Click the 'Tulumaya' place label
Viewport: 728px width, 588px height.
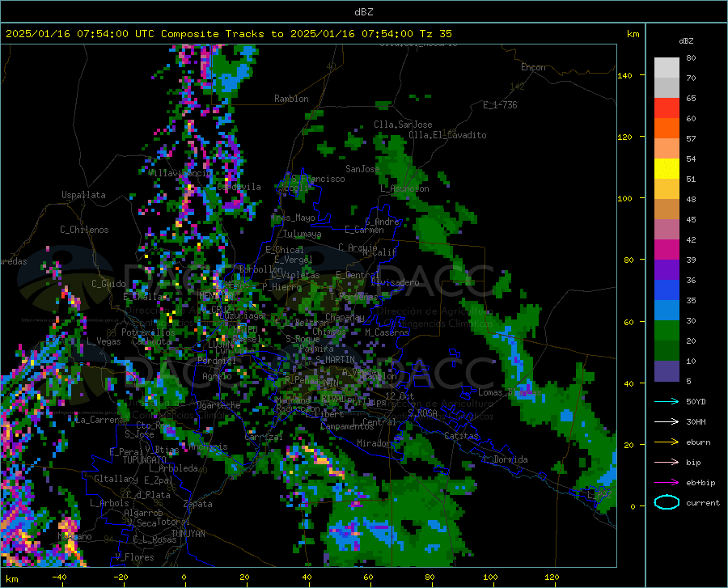pyautogui.click(x=302, y=234)
